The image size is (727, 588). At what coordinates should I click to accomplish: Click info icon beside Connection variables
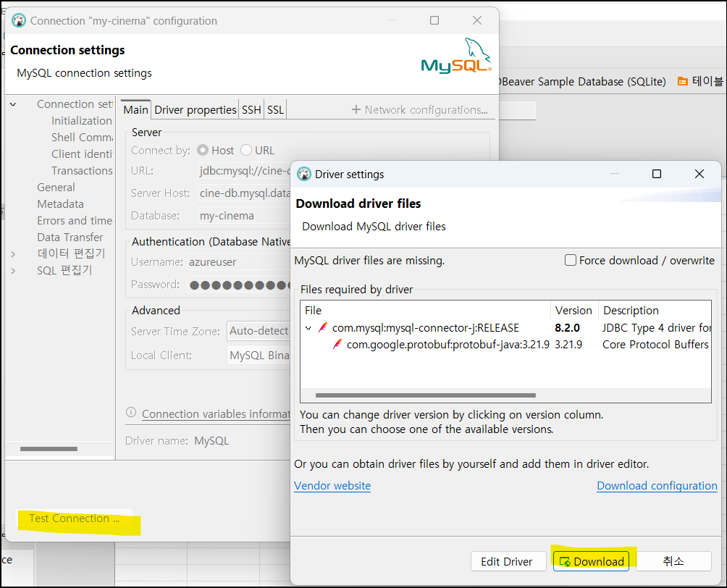131,412
